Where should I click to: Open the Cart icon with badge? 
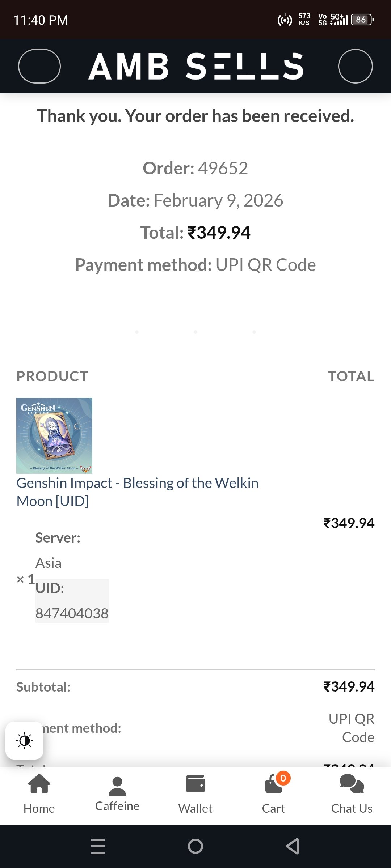pyautogui.click(x=273, y=788)
